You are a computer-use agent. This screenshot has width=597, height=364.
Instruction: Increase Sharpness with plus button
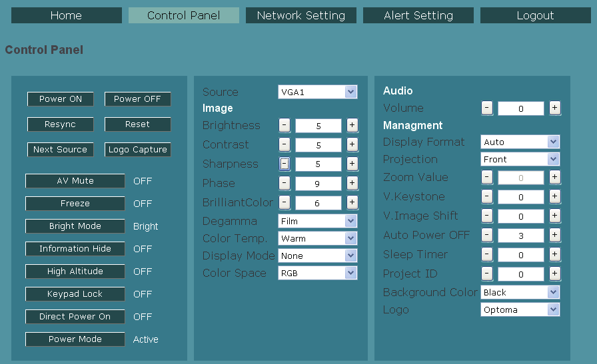click(352, 164)
